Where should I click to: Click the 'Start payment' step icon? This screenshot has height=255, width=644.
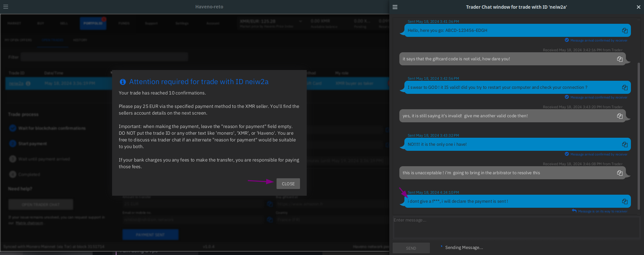(x=13, y=143)
